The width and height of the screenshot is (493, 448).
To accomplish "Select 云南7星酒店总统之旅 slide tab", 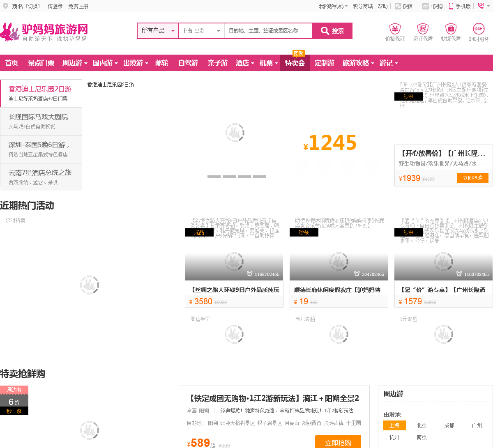I will coord(41,177).
